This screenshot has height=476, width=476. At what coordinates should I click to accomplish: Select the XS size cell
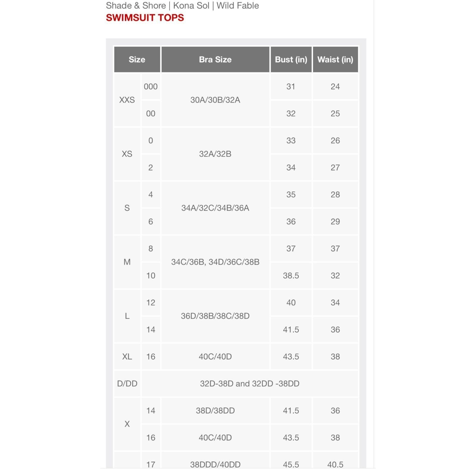[127, 154]
